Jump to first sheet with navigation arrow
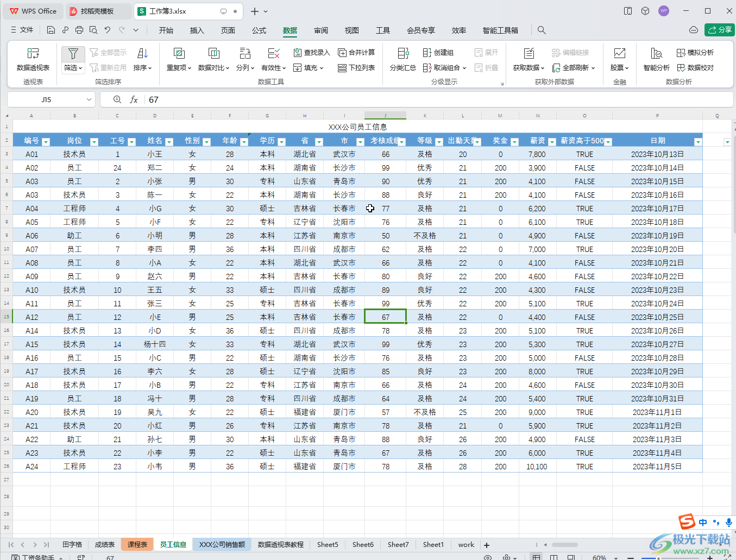Viewport: 736px width, 560px height. point(11,544)
